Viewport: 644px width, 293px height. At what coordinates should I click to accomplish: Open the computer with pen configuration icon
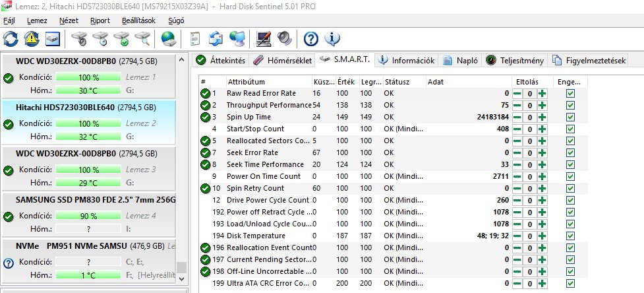pyautogui.click(x=263, y=39)
